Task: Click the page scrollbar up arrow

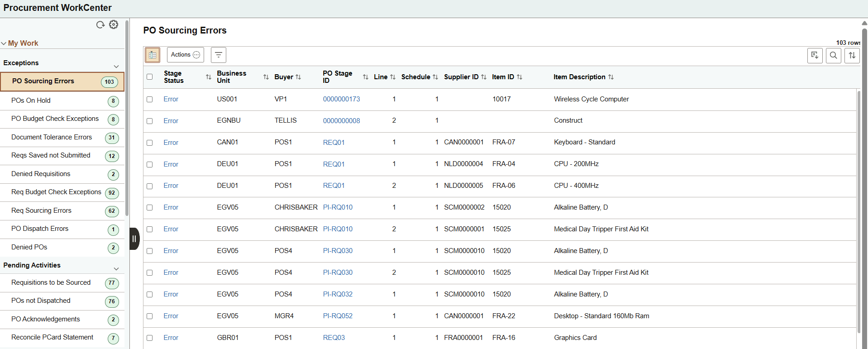Action: (x=864, y=23)
